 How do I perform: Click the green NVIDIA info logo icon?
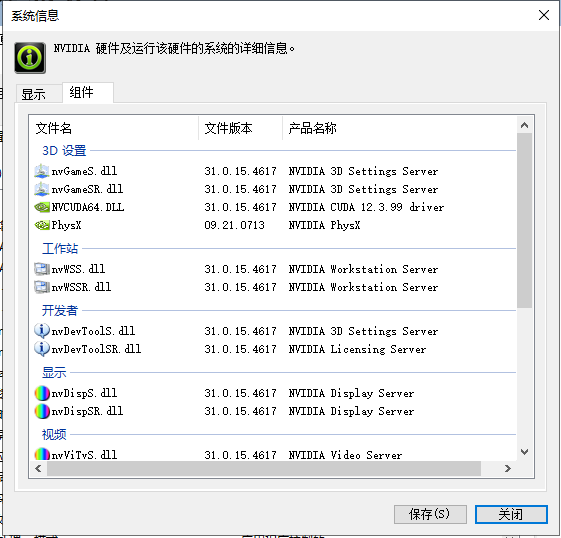pos(30,58)
